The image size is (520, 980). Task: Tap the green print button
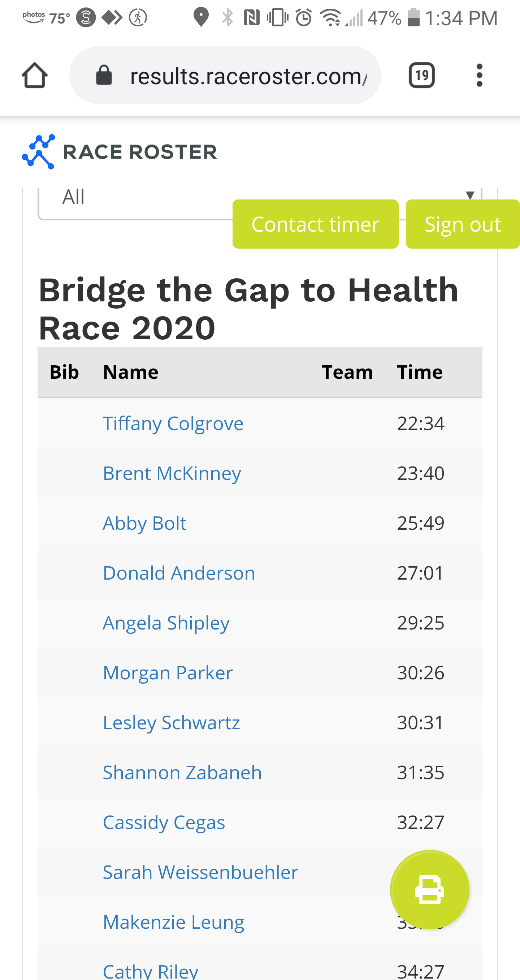coord(429,889)
